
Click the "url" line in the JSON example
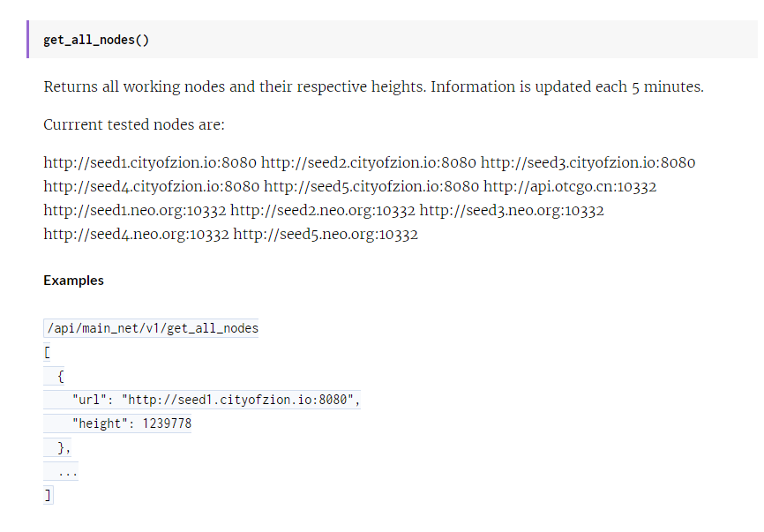(216, 400)
